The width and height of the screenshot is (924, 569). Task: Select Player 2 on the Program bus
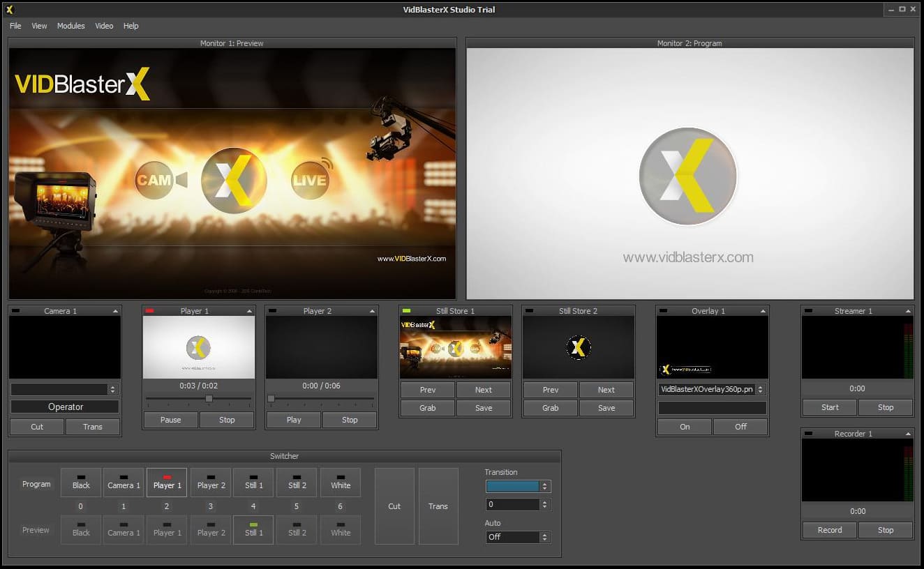(210, 483)
